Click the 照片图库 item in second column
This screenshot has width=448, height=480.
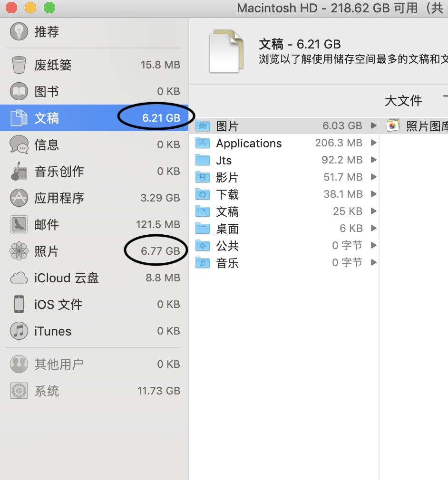point(426,126)
